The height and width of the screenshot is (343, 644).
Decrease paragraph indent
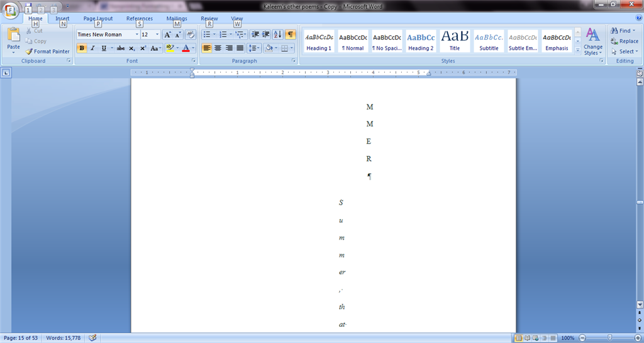[255, 35]
